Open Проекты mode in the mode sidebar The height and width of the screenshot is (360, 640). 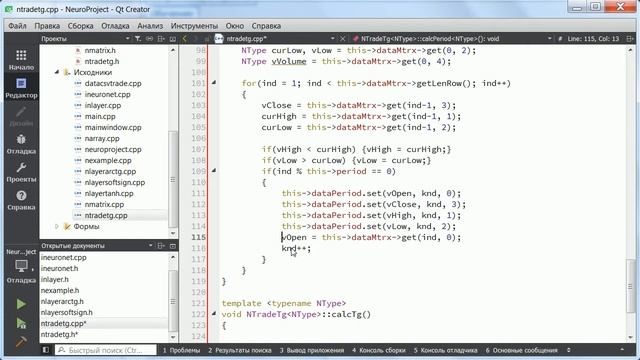[21, 172]
